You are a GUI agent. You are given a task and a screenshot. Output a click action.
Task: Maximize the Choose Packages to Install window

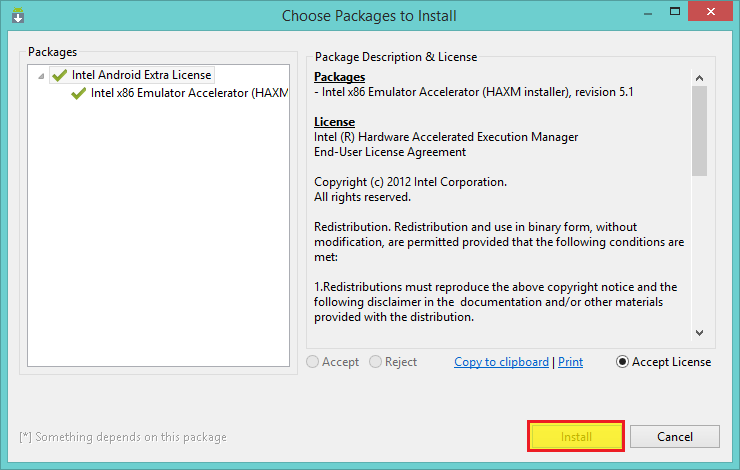675,11
